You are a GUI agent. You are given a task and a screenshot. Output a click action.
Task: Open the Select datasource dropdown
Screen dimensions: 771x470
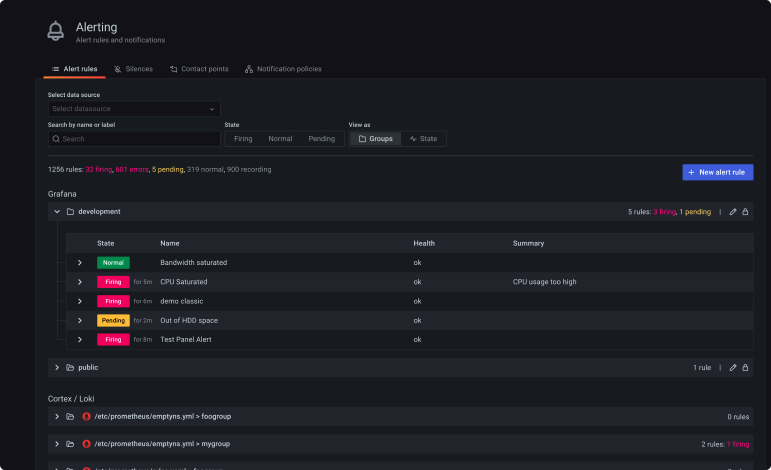134,108
